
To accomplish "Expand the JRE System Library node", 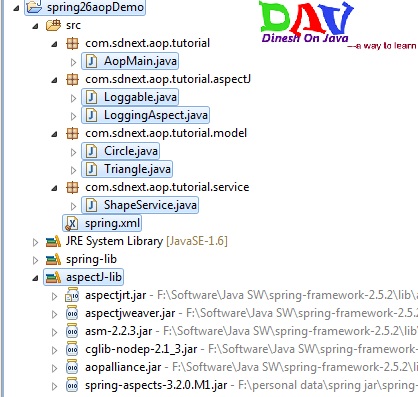I will tap(35, 242).
